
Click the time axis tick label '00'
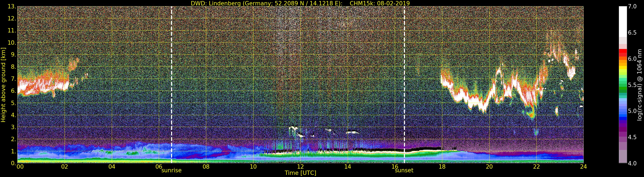[20, 167]
